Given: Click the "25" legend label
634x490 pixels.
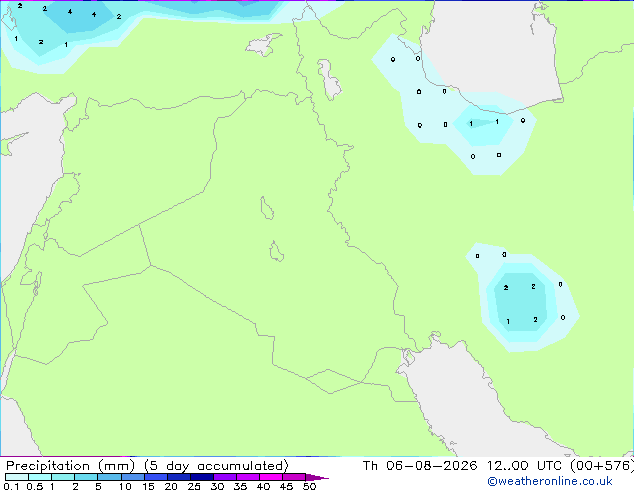Looking at the screenshot, I should click(194, 486).
